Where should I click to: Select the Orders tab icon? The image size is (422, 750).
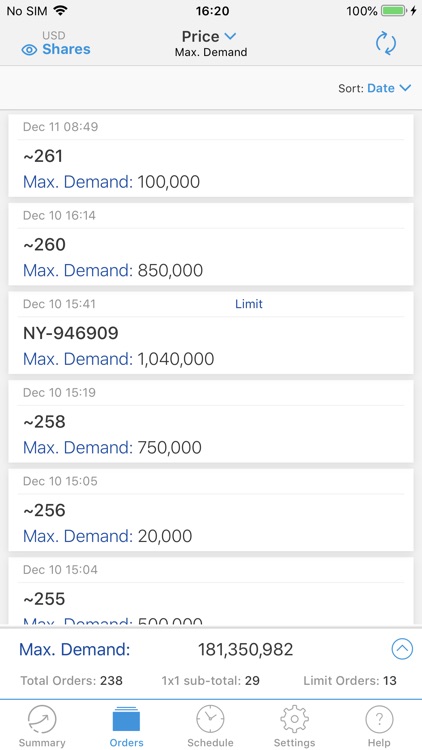(126, 719)
